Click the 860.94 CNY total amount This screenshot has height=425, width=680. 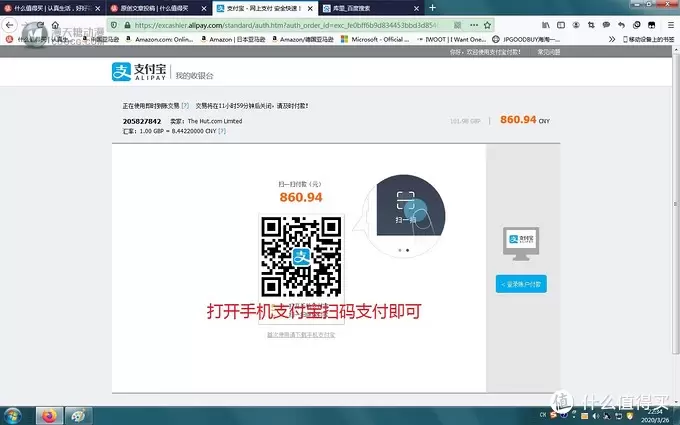(525, 120)
